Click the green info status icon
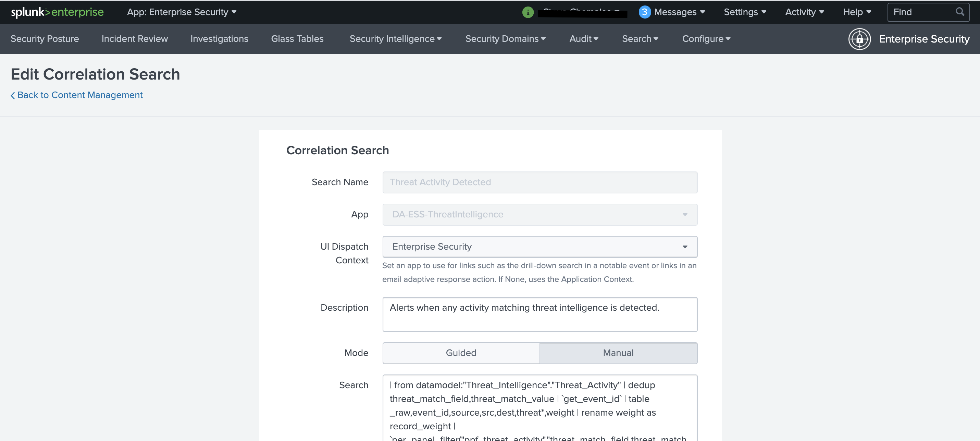The image size is (980, 441). point(528,12)
